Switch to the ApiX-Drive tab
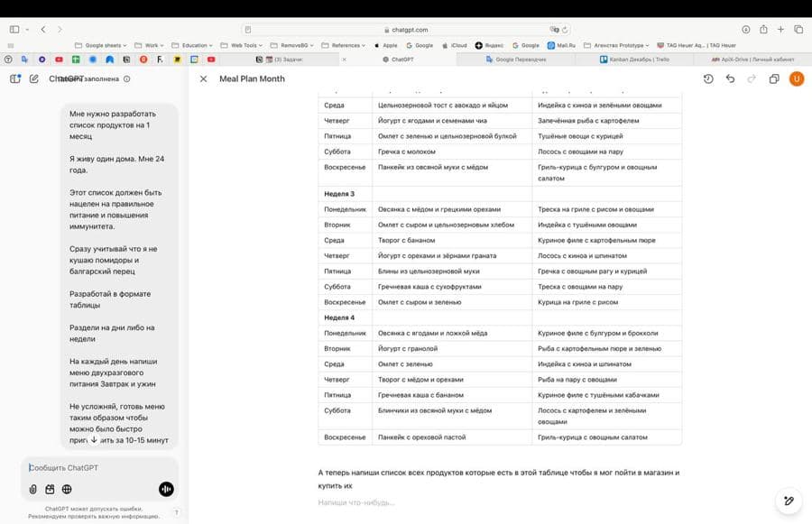 click(752, 60)
